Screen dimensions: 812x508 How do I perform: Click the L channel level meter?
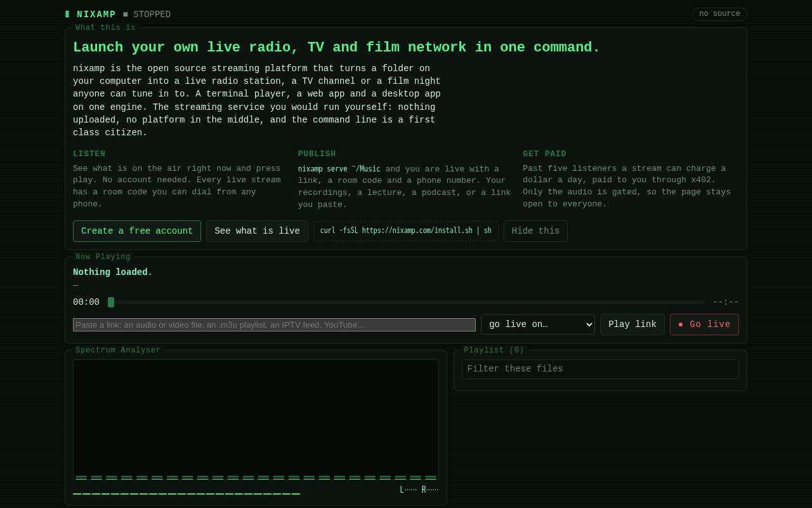click(408, 490)
